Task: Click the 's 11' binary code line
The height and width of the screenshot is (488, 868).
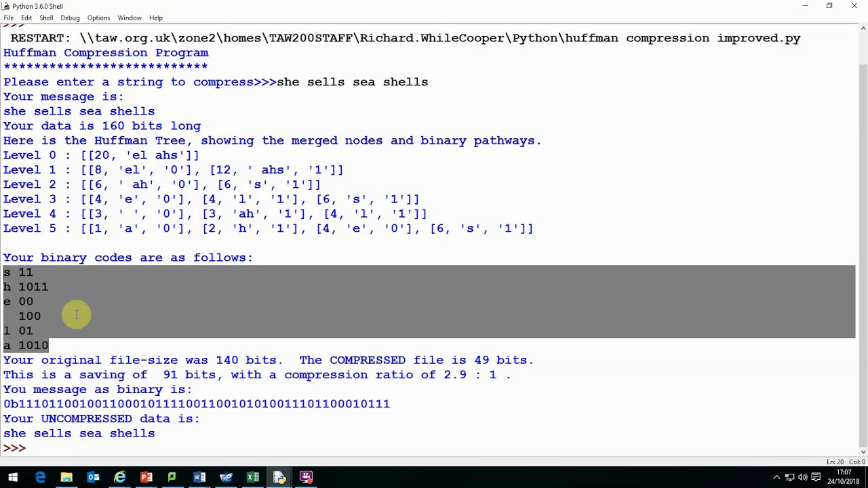Action: [x=18, y=272]
